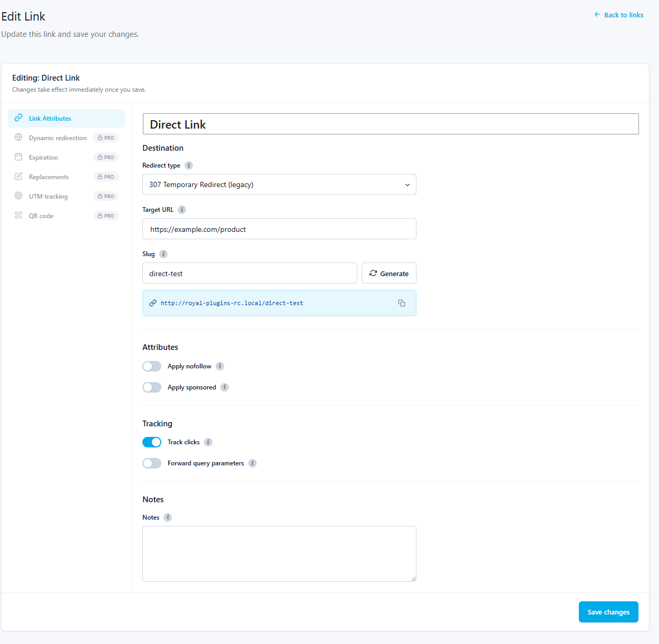Click the Generate slug button
The image size is (659, 644).
[x=389, y=273]
